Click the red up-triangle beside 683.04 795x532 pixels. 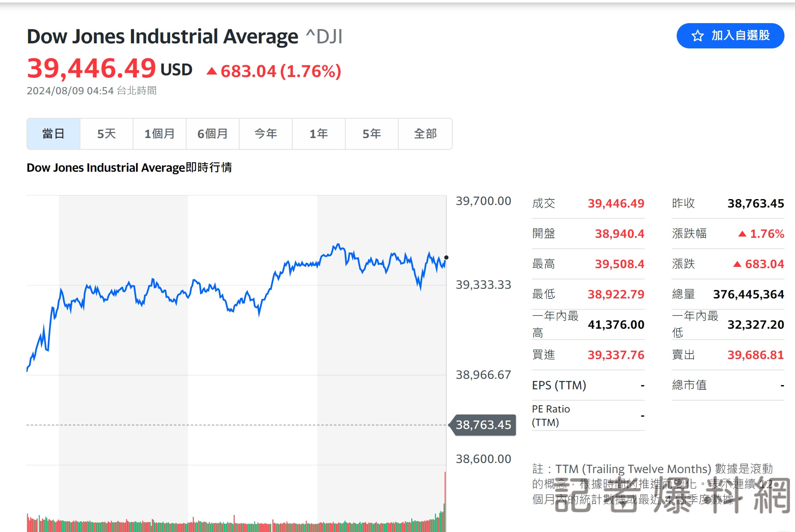(212, 71)
